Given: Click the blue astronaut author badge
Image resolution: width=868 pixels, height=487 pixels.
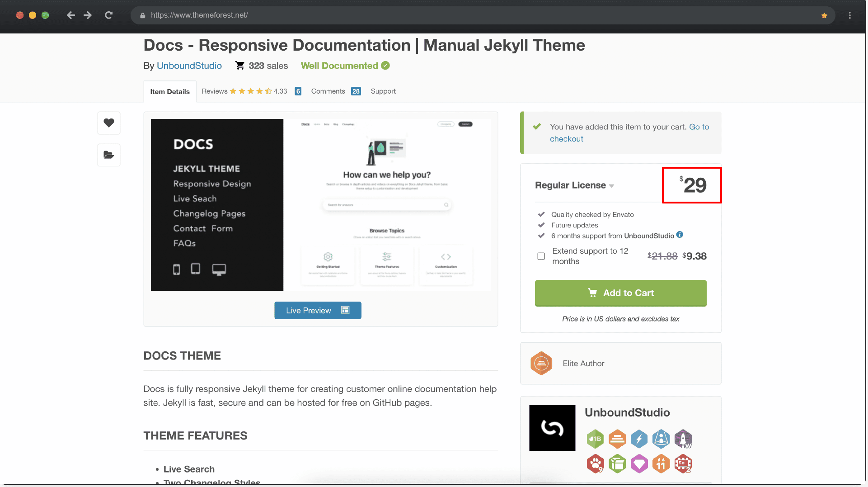Looking at the screenshot, I should click(x=661, y=439).
